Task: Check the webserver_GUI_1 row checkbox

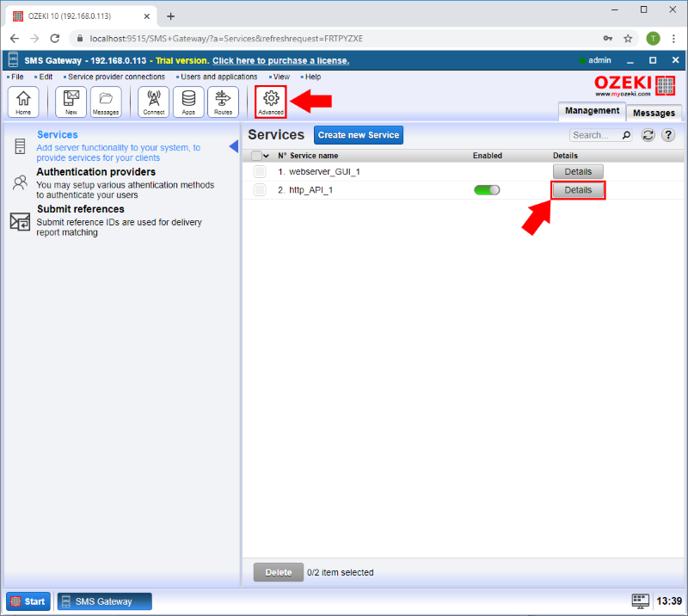Action: [x=260, y=172]
